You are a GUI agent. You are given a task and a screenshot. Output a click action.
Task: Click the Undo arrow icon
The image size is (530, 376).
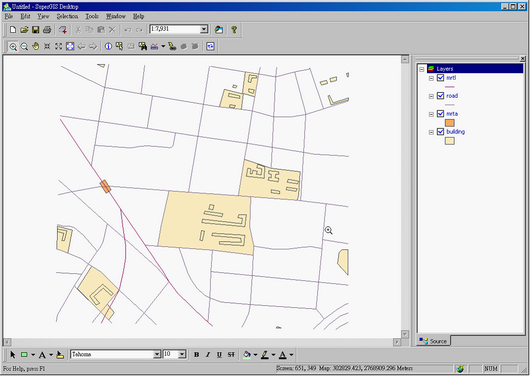pyautogui.click(x=128, y=30)
